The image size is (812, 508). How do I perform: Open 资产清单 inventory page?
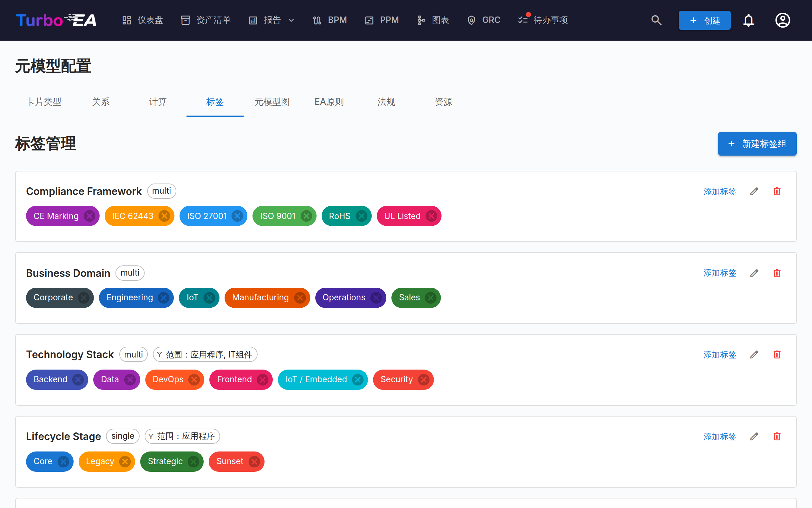tap(206, 20)
